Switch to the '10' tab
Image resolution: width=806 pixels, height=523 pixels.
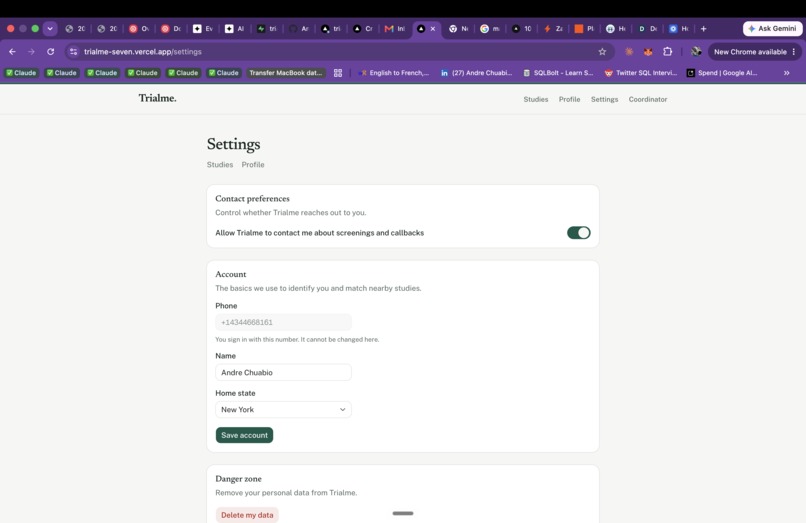pyautogui.click(x=522, y=29)
